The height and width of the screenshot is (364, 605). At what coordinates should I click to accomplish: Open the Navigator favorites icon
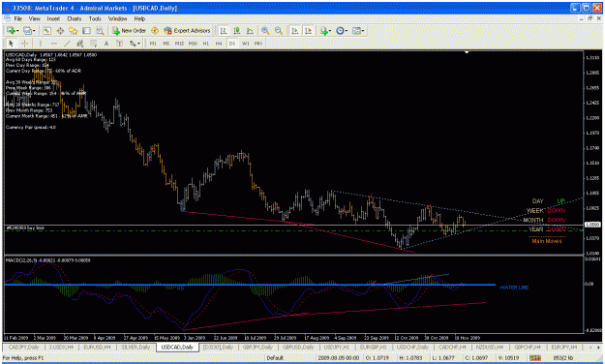[74, 31]
